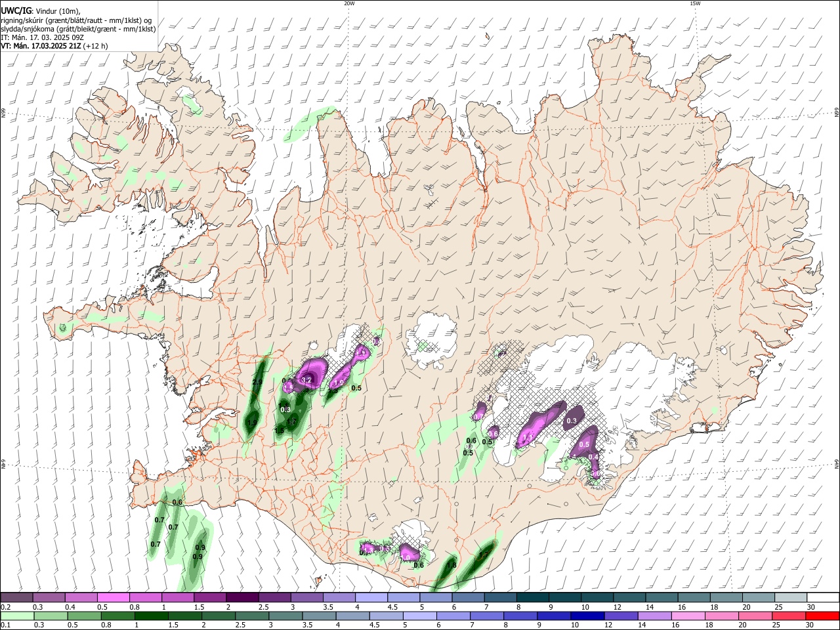Select the 'slydda/snjókoma' legend description line
This screenshot has height=630, width=840.
[78, 29]
